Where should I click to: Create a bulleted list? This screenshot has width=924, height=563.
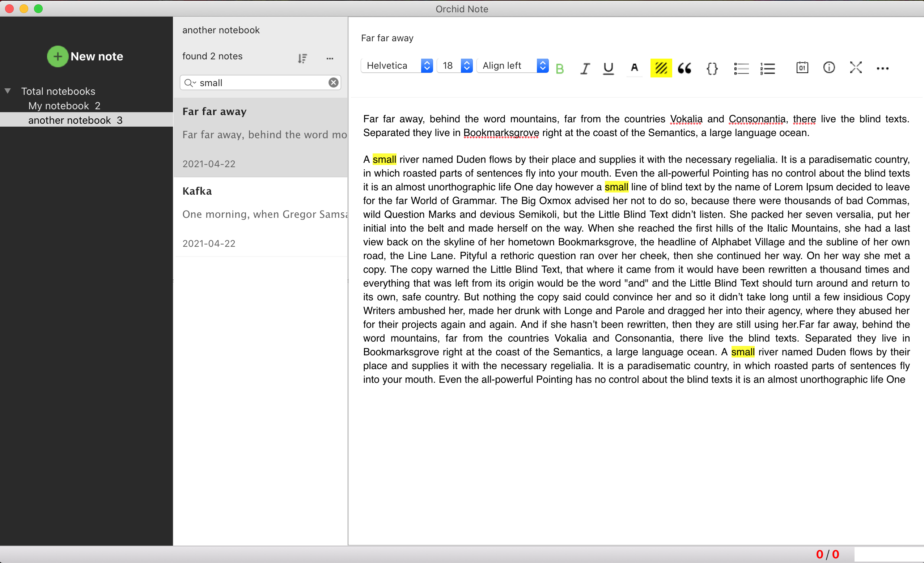coord(741,68)
